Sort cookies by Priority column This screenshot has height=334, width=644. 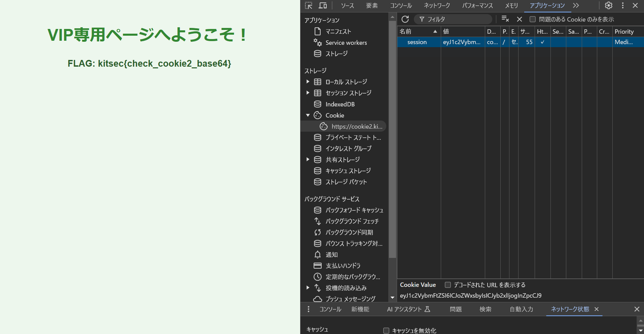click(x=628, y=31)
